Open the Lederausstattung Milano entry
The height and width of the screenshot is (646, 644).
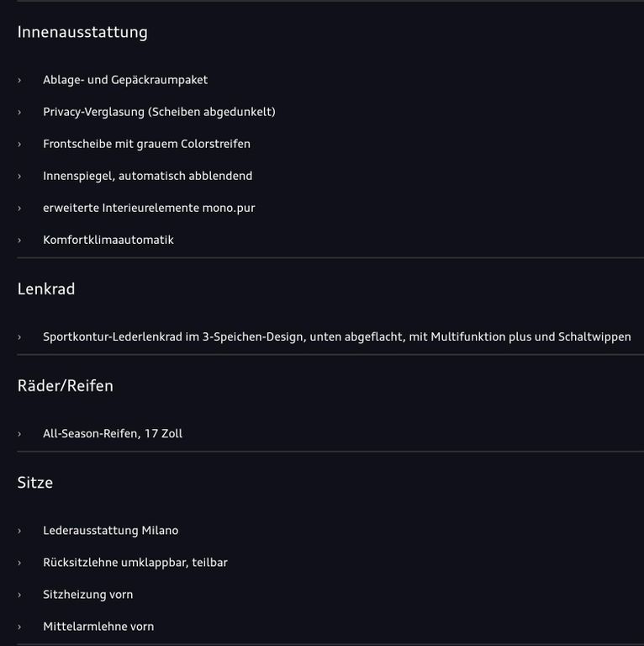(111, 530)
